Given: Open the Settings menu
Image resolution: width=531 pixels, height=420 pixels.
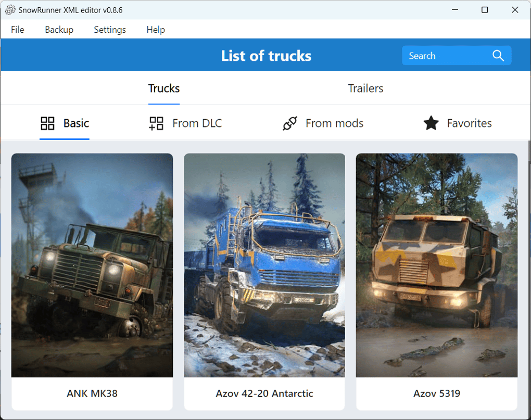Looking at the screenshot, I should (x=110, y=30).
